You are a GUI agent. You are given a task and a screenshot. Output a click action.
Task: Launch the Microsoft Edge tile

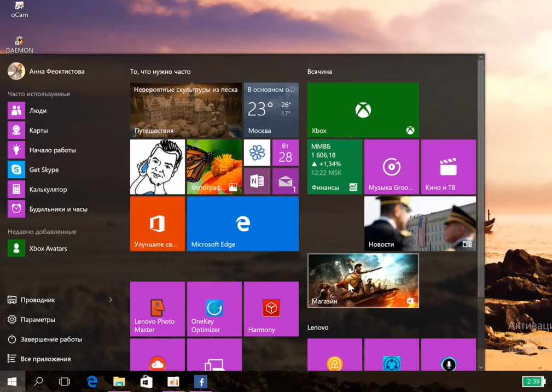click(x=242, y=224)
